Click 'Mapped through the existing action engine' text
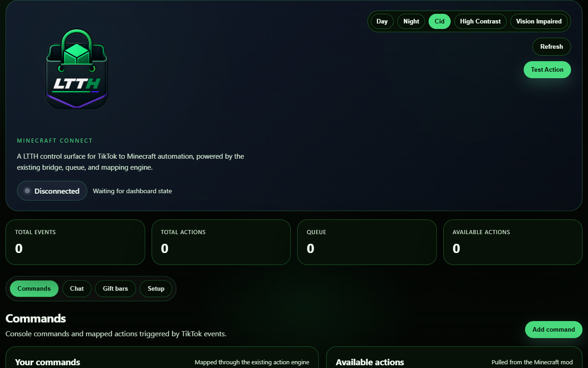This screenshot has height=368, width=588. pos(252,362)
